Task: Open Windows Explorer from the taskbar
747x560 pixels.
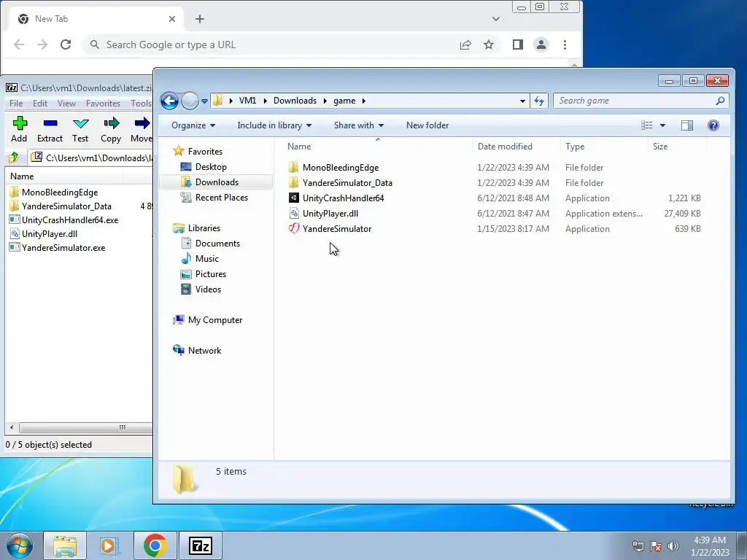Action: [x=65, y=545]
